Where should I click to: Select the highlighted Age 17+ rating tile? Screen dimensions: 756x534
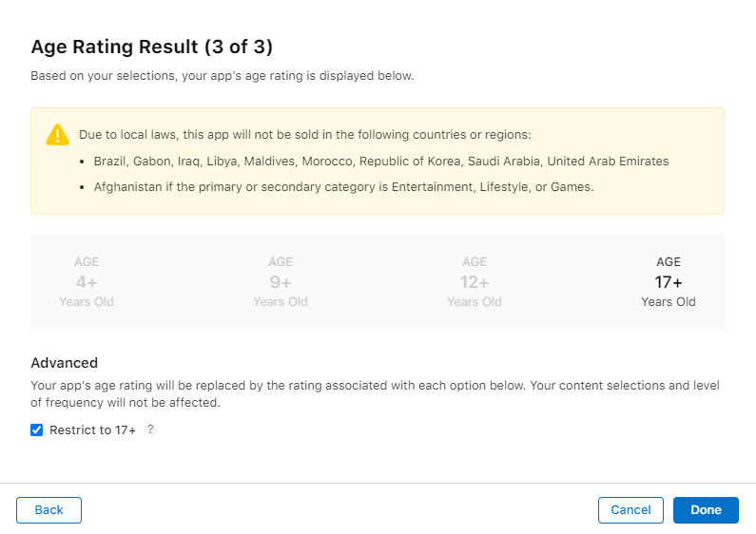(669, 282)
